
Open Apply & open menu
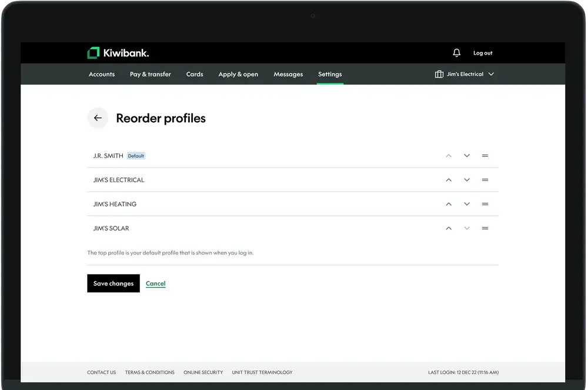pos(238,74)
